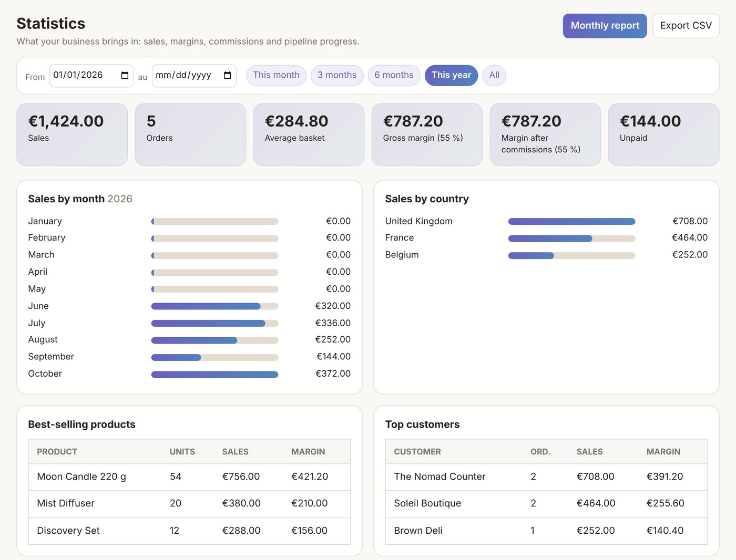Click the UNITS column header

182,452
